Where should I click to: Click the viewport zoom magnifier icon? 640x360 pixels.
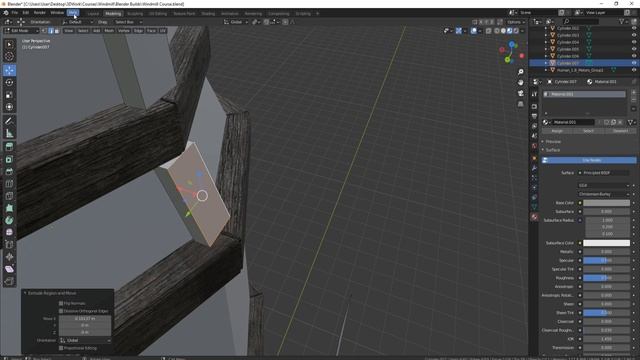click(520, 72)
